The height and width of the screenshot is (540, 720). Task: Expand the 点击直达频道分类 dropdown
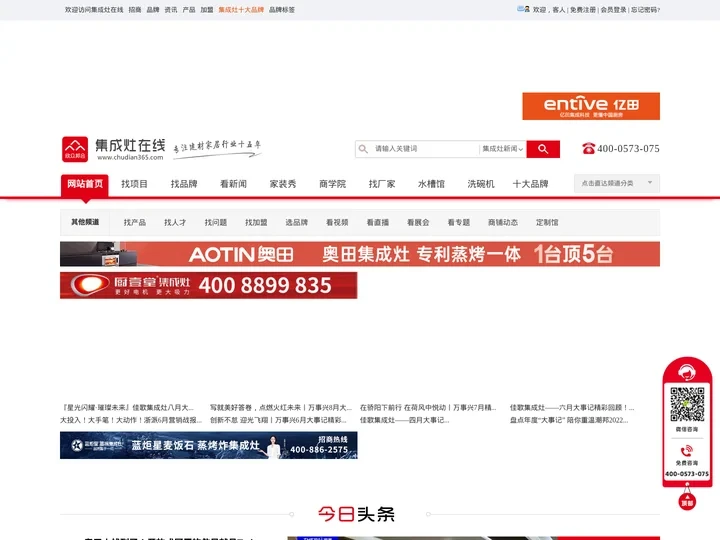[x=617, y=183]
